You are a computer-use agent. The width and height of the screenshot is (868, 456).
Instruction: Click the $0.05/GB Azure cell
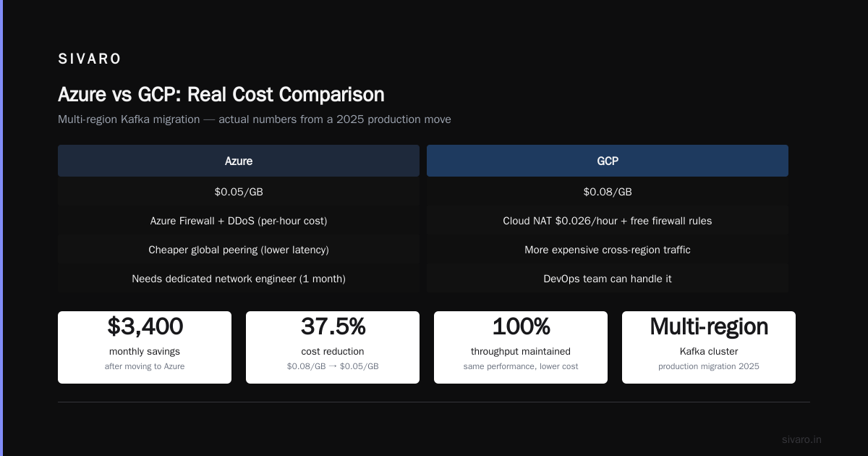click(x=239, y=192)
